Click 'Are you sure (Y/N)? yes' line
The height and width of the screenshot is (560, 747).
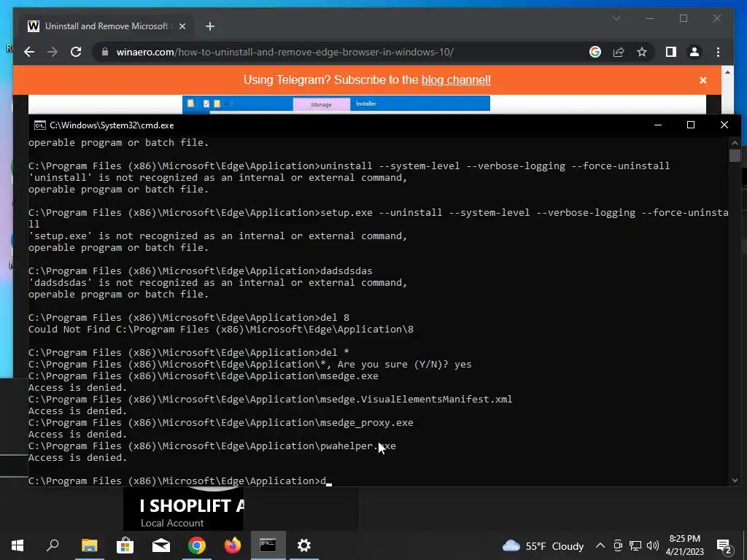pyautogui.click(x=249, y=365)
